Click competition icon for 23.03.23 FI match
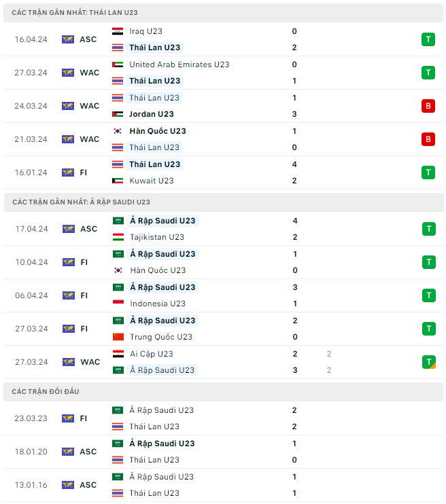 coord(68,418)
